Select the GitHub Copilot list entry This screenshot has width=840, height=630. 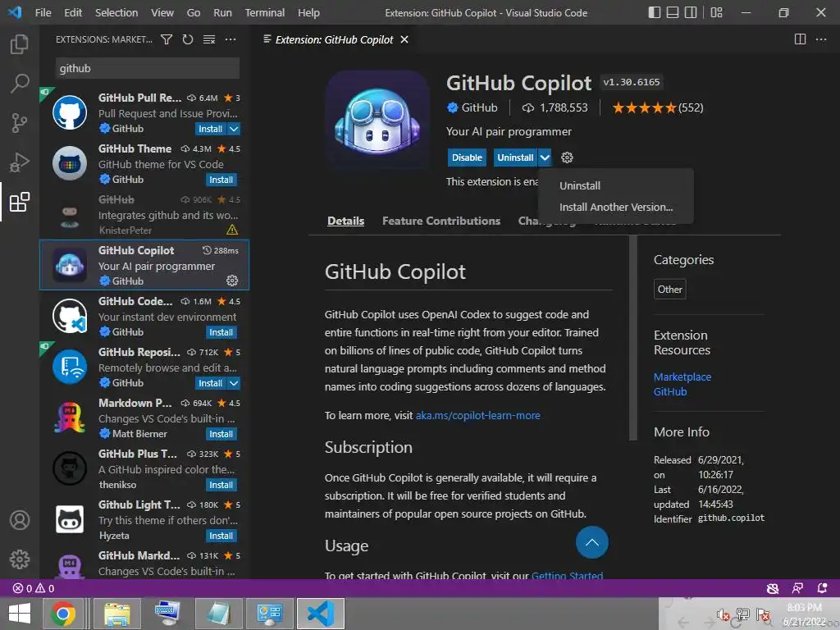[x=144, y=265]
